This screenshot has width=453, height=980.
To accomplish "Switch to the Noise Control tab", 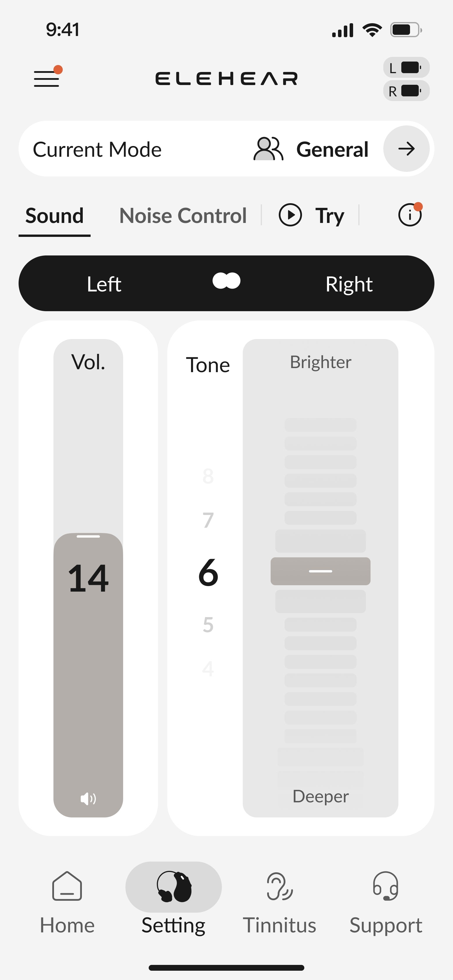I will click(x=183, y=216).
